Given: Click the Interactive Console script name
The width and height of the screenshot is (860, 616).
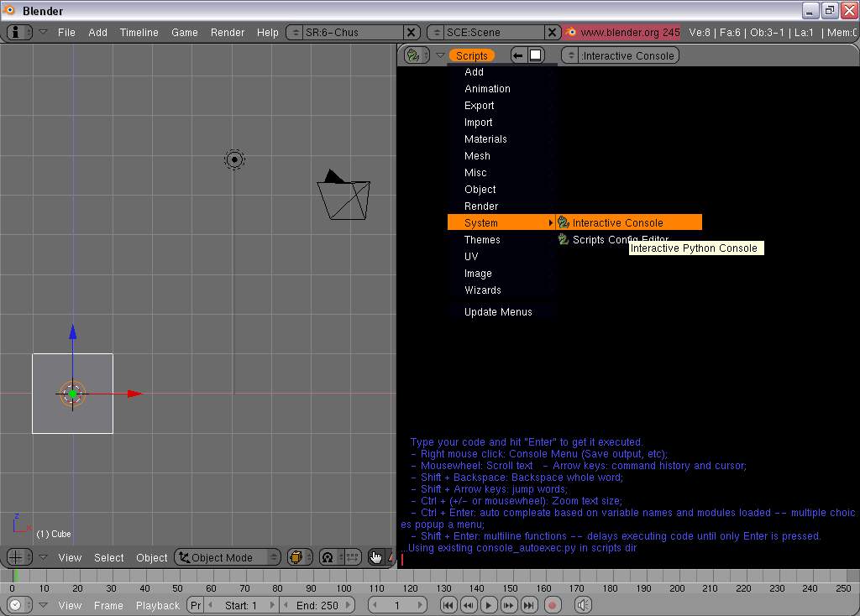Looking at the screenshot, I should (x=628, y=55).
